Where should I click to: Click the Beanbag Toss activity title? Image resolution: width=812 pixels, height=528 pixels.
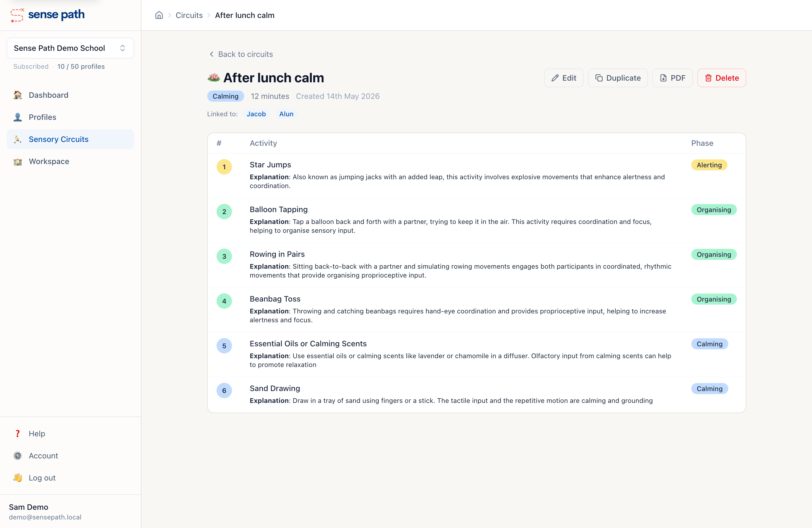point(275,299)
